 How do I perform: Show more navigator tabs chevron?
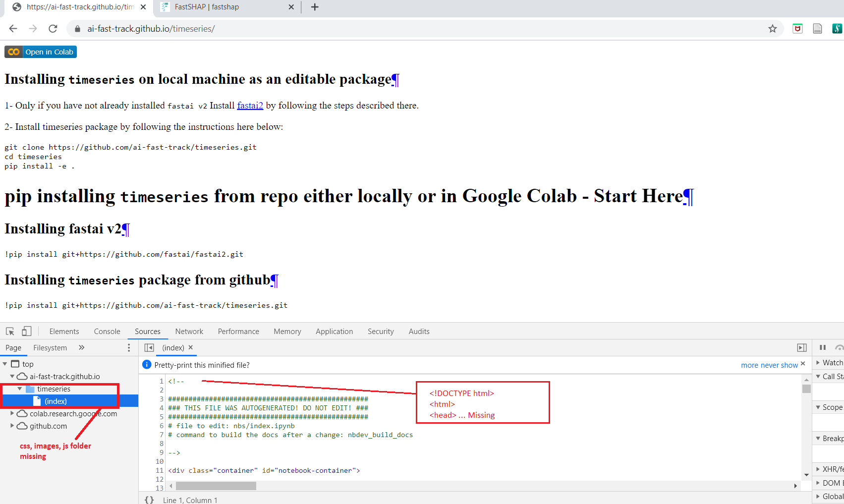pyautogui.click(x=82, y=348)
